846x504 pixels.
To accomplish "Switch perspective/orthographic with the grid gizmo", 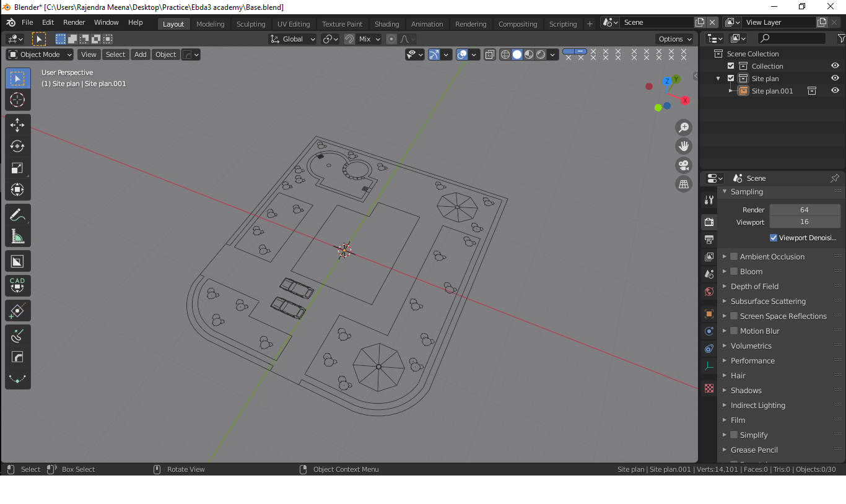I will pos(684,184).
